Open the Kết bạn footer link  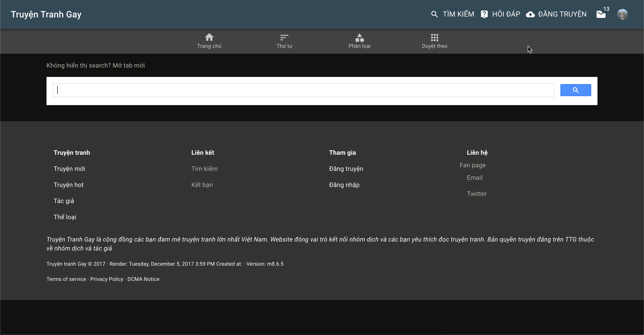click(x=202, y=185)
